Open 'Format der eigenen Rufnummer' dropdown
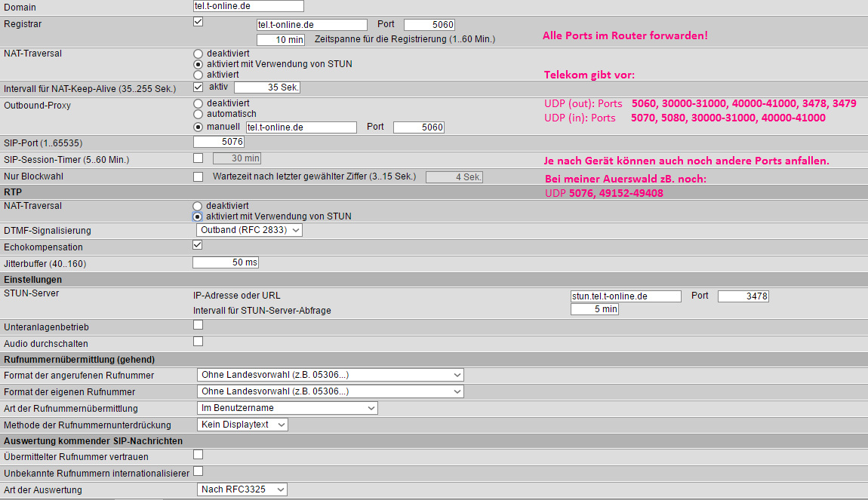 coord(331,391)
